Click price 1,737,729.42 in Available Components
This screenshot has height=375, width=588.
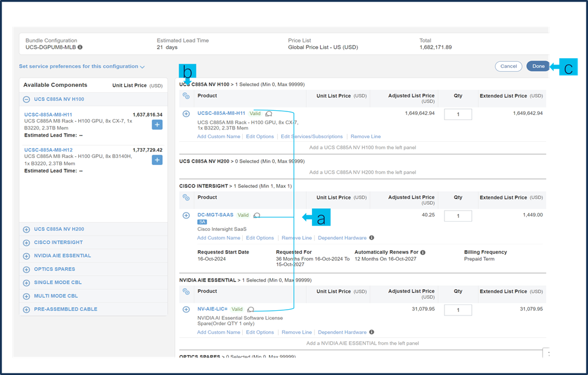148,150
